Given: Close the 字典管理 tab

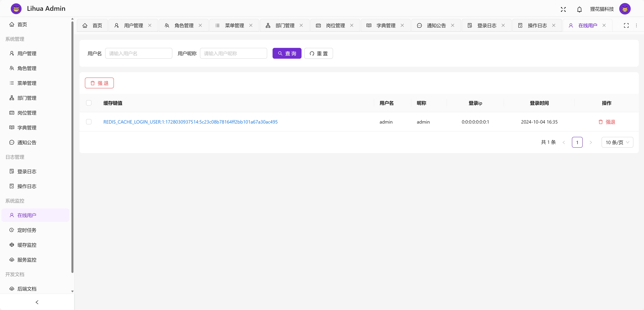Looking at the screenshot, I should 402,25.
